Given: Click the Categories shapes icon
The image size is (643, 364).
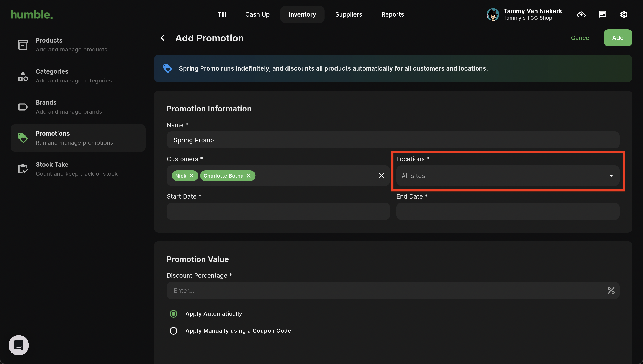Looking at the screenshot, I should [x=23, y=76].
